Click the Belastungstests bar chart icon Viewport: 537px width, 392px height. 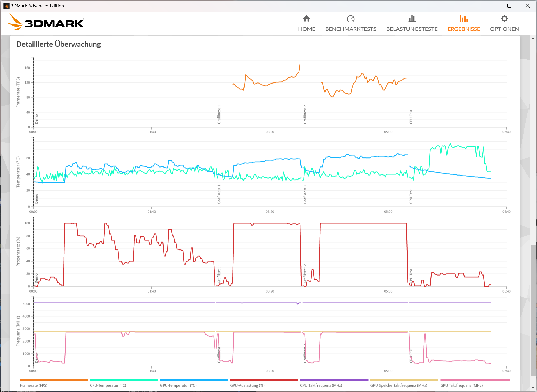pyautogui.click(x=412, y=19)
